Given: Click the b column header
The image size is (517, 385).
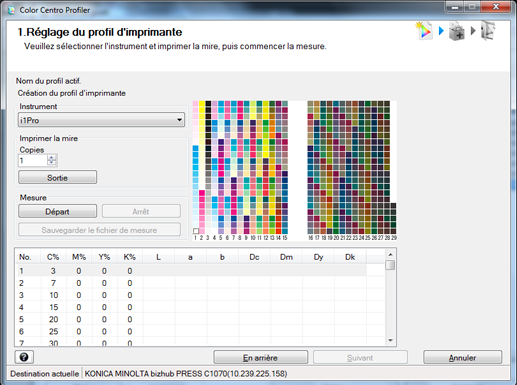Looking at the screenshot, I should pos(222,257).
